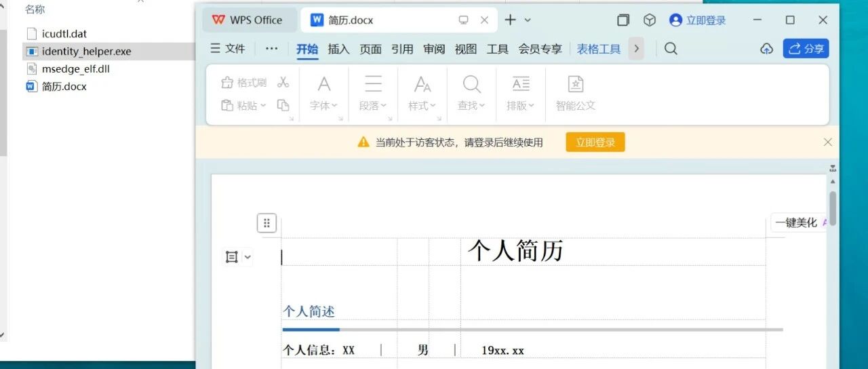868x369 pixels.
Task: Open the 排版 layout dropdown
Action: pyautogui.click(x=521, y=106)
